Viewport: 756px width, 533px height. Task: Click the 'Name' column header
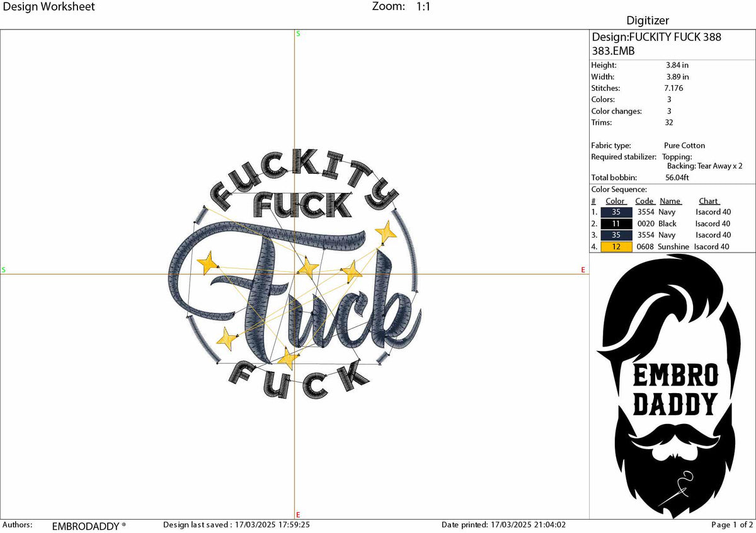[670, 201]
